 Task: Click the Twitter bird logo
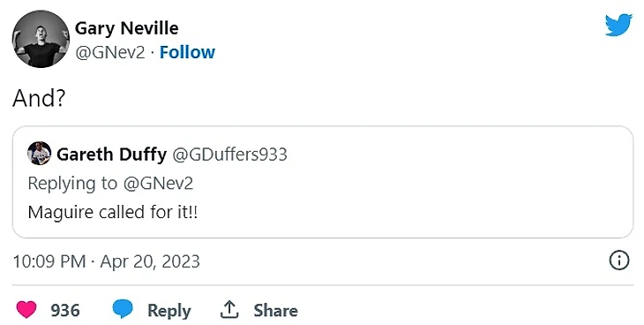coord(618,25)
